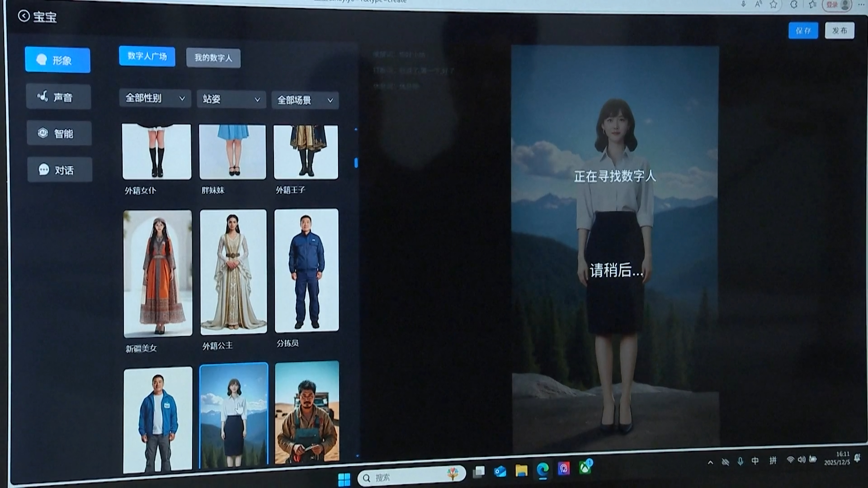Open the 声音 voice settings
The image size is (868, 488).
[58, 97]
